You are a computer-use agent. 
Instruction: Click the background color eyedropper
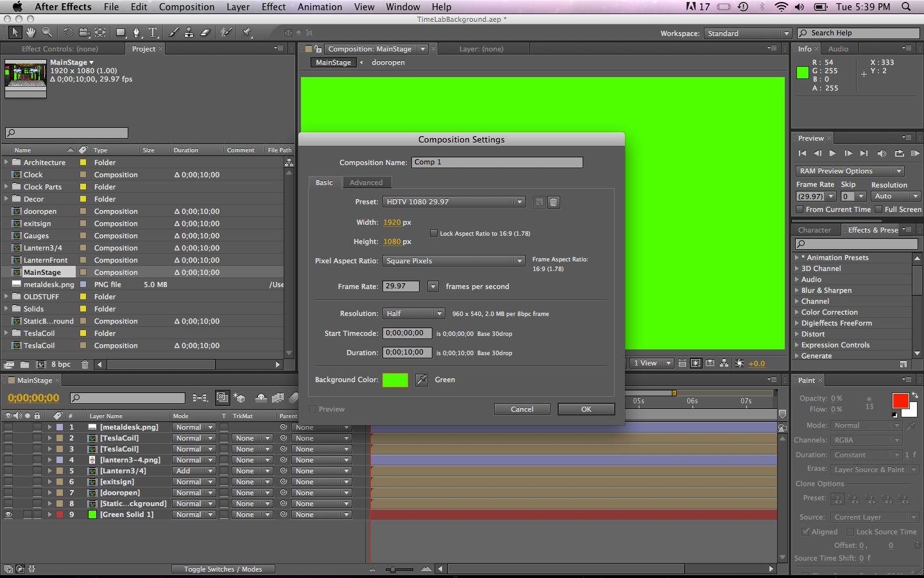422,380
